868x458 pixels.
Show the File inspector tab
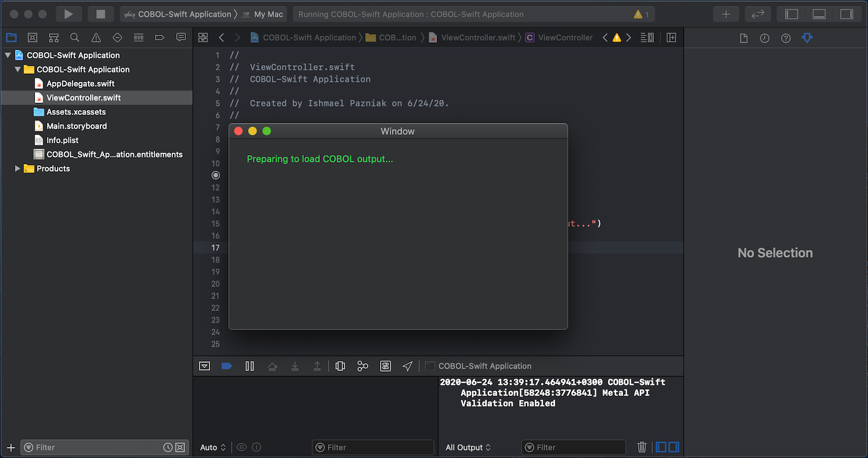click(x=743, y=38)
